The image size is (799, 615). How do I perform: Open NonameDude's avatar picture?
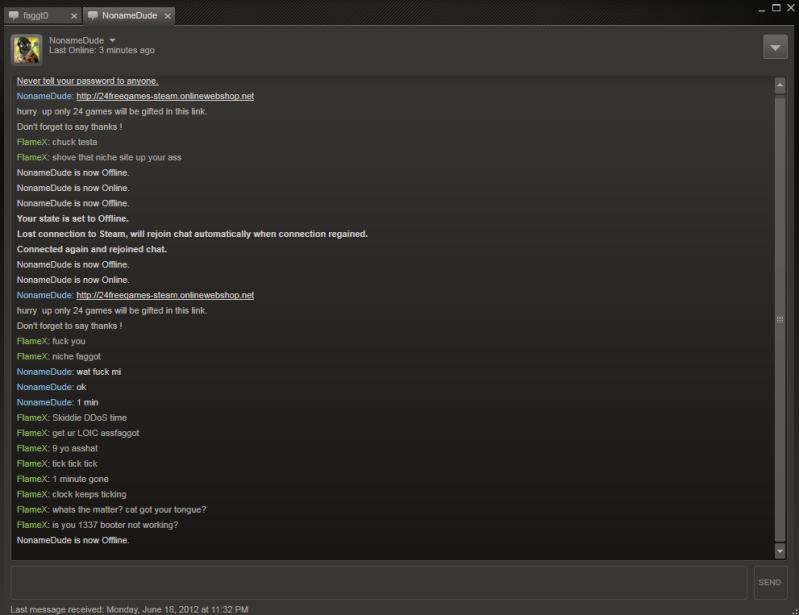(26, 50)
